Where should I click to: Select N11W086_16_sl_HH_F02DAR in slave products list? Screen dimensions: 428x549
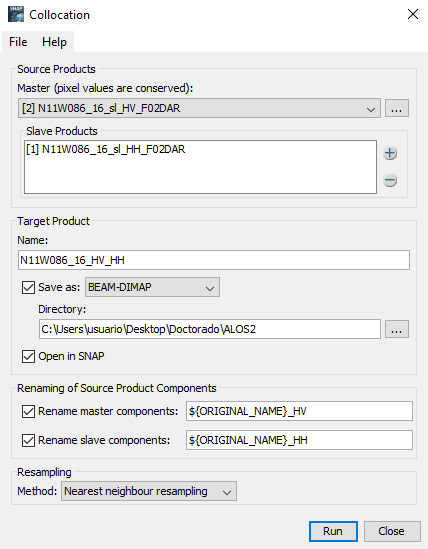coord(106,150)
